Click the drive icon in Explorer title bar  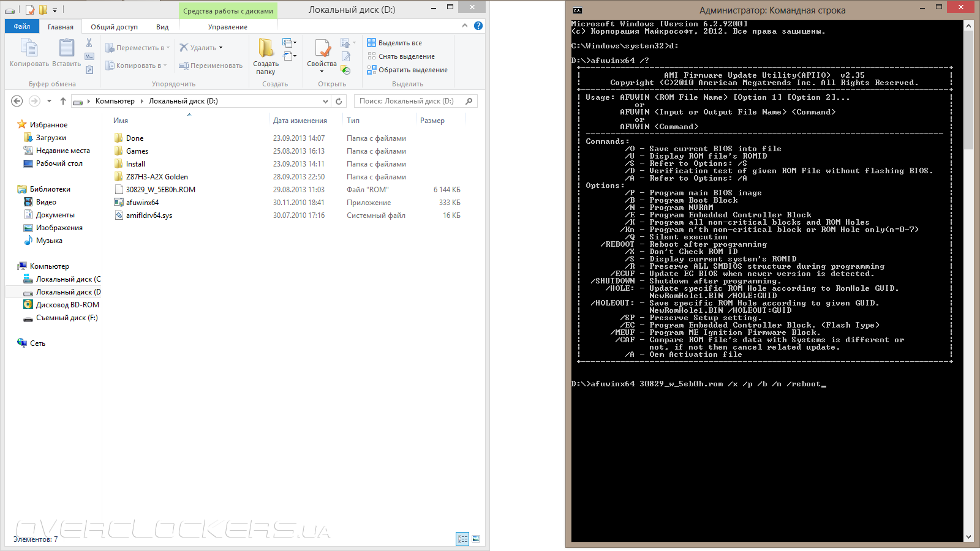10,10
